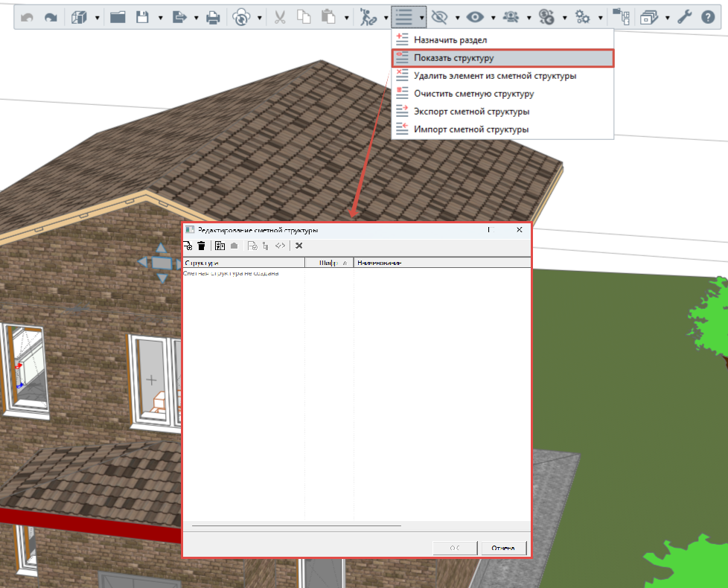728x588 pixels.
Task: Expand the dropdown arrow next to Save
Action: coord(160,18)
